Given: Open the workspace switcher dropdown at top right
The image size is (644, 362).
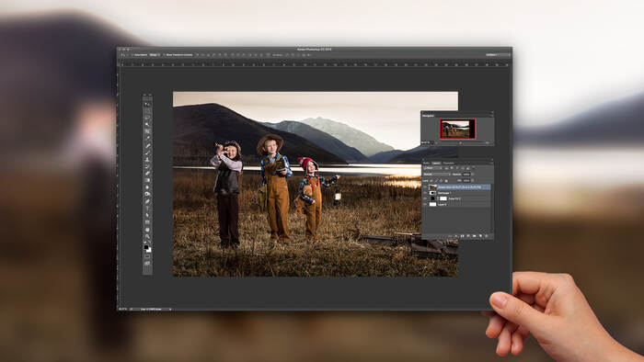Looking at the screenshot, I should click(498, 54).
